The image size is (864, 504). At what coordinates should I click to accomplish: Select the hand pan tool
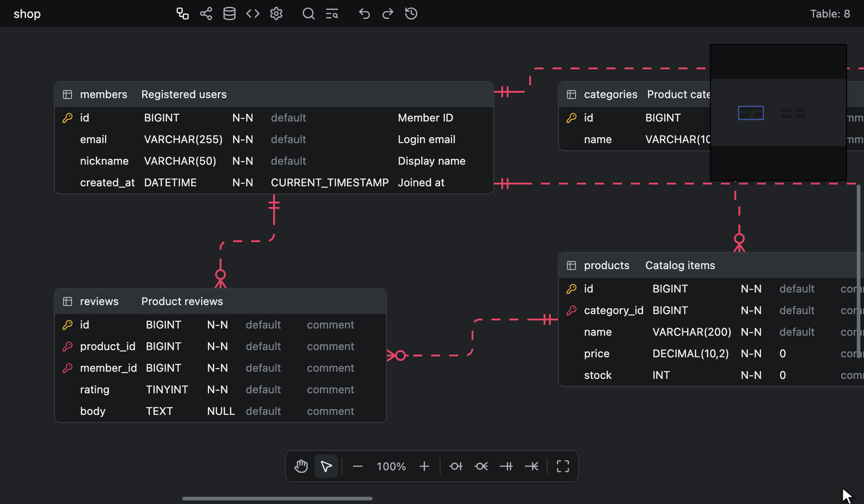click(x=301, y=466)
